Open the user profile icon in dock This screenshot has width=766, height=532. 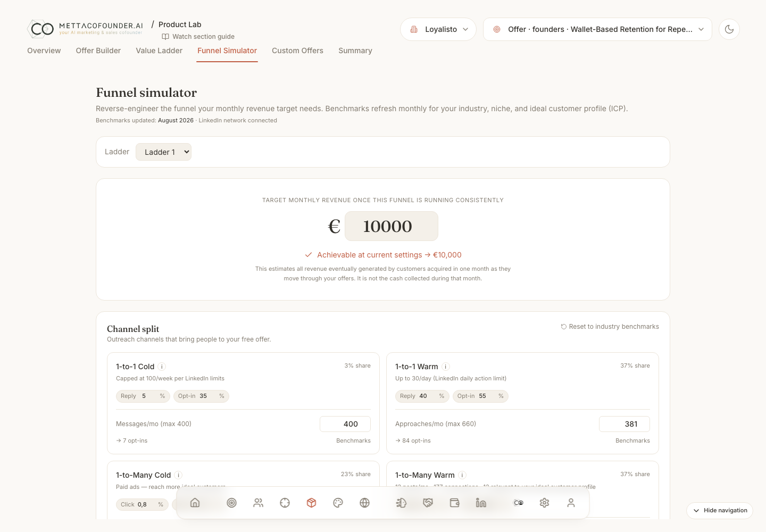pos(571,503)
